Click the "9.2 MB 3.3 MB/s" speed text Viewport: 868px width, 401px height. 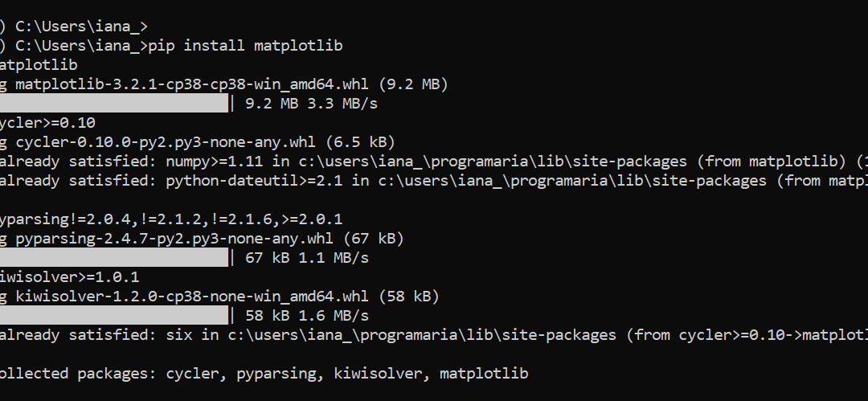(311, 104)
